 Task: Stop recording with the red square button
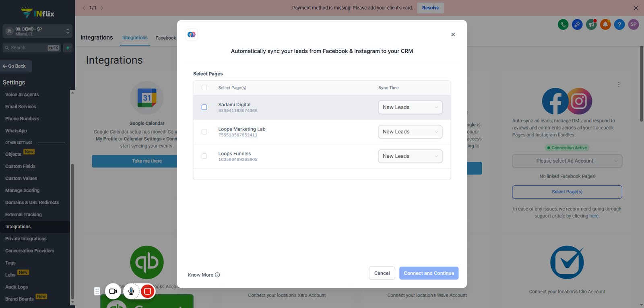click(x=148, y=291)
